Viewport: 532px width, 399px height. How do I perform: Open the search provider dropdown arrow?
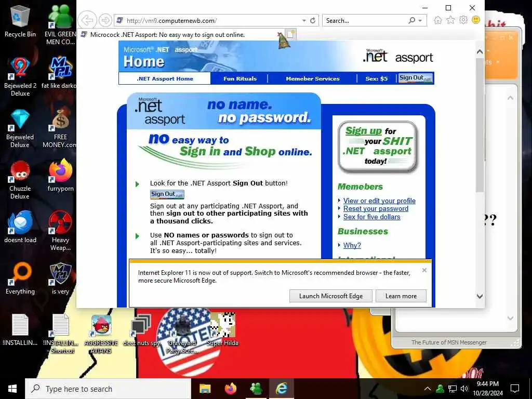pyautogui.click(x=420, y=21)
